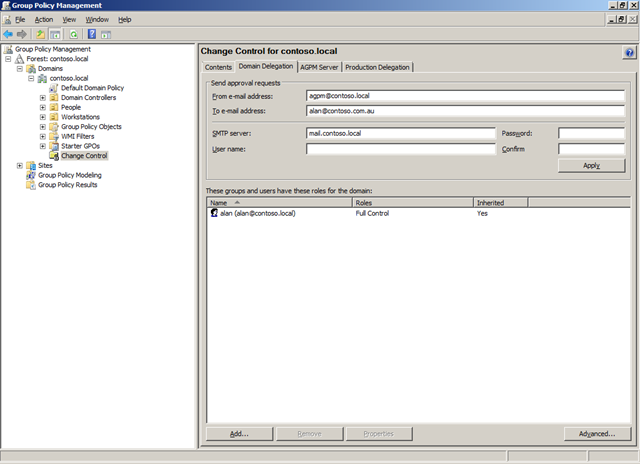
Task: Switch to the Production Delegation tab
Action: [377, 67]
